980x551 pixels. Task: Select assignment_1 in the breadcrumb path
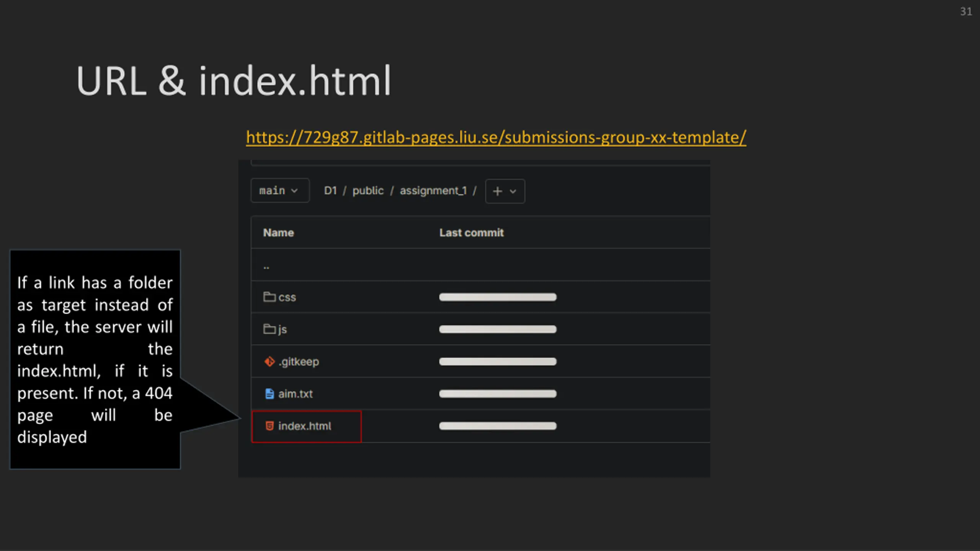(x=433, y=191)
